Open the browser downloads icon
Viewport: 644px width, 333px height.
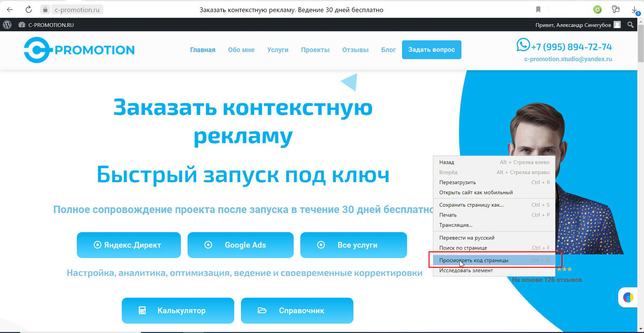click(635, 10)
